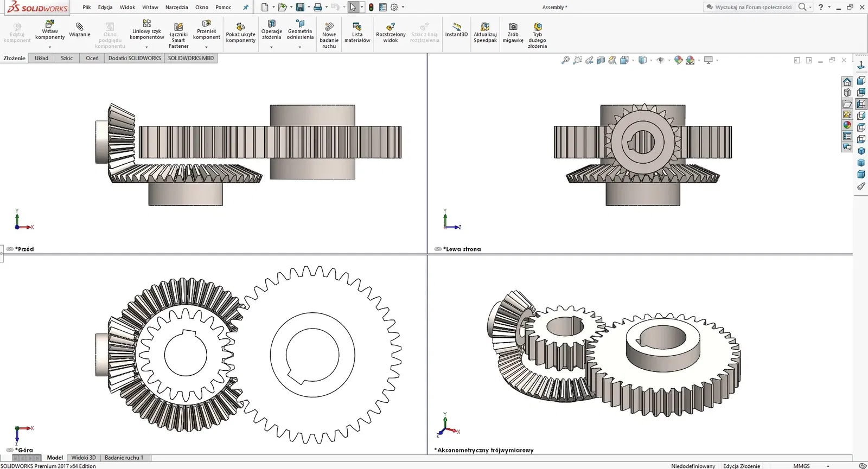Select the Wiązanie (mate) tool

pos(80,30)
